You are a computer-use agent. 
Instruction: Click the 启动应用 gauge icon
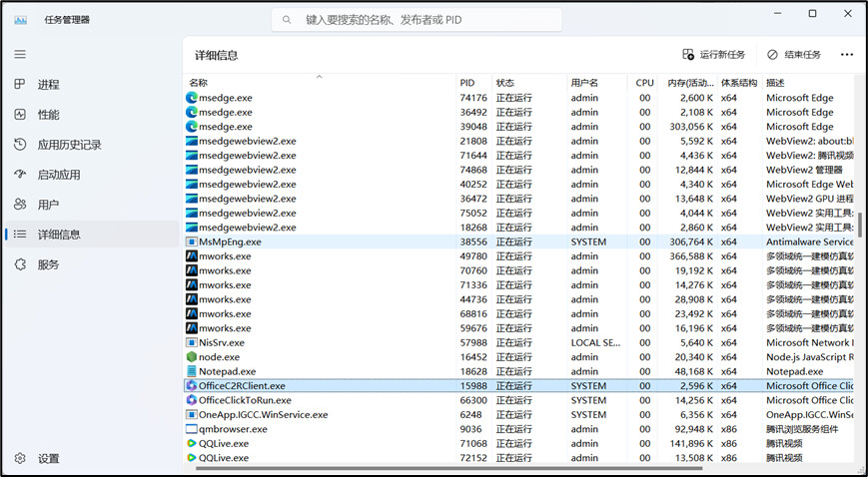tap(20, 175)
